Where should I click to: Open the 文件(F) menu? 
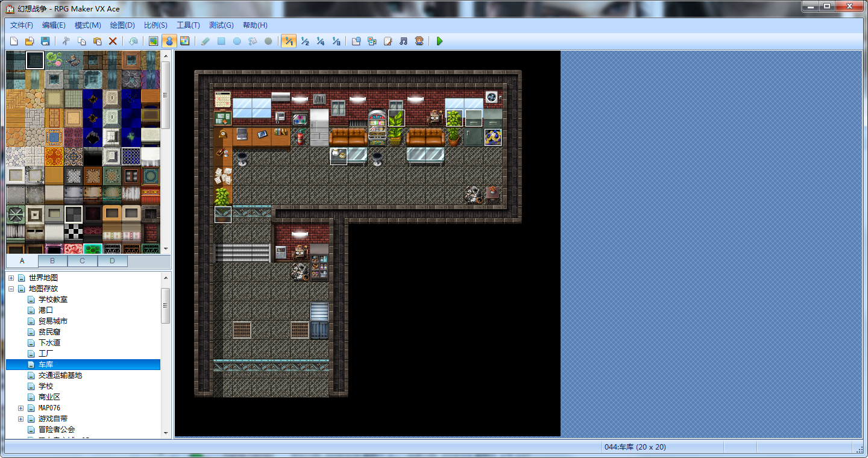click(22, 25)
